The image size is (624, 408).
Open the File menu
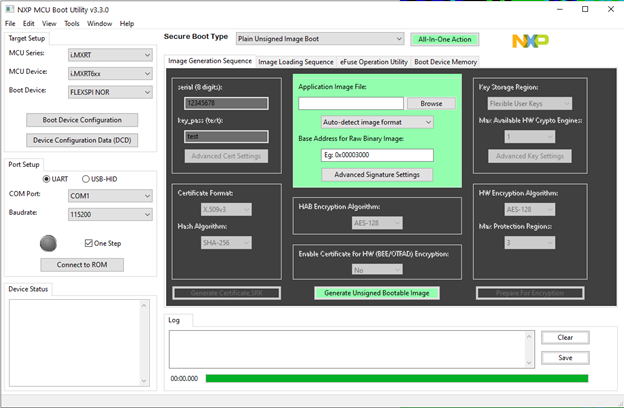coord(10,24)
